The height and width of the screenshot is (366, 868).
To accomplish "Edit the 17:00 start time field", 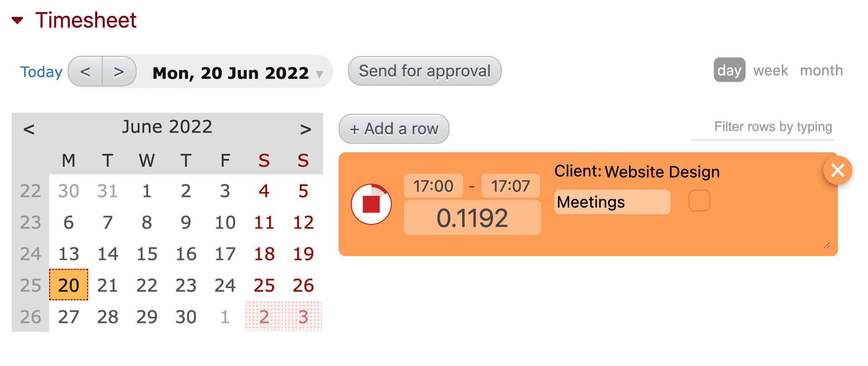I will [433, 185].
